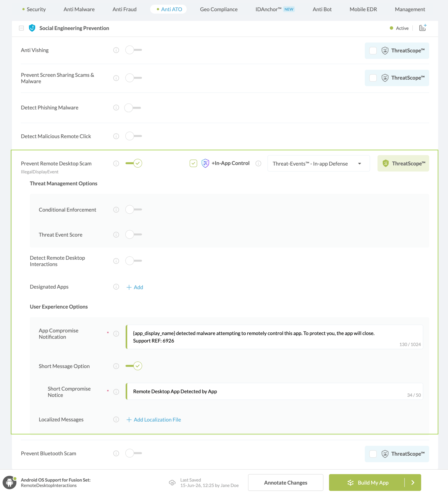Click the add annotation notes icon

click(x=423, y=28)
